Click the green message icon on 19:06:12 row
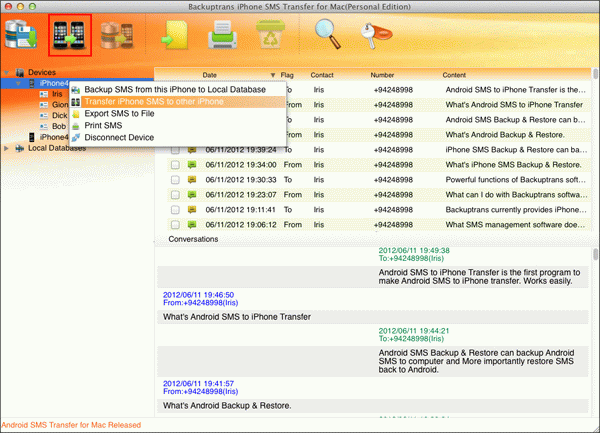Viewport: 600px width, 433px height. [192, 225]
